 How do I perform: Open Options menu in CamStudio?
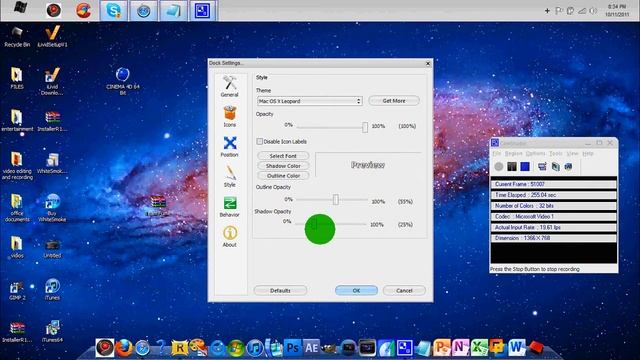[x=535, y=153]
